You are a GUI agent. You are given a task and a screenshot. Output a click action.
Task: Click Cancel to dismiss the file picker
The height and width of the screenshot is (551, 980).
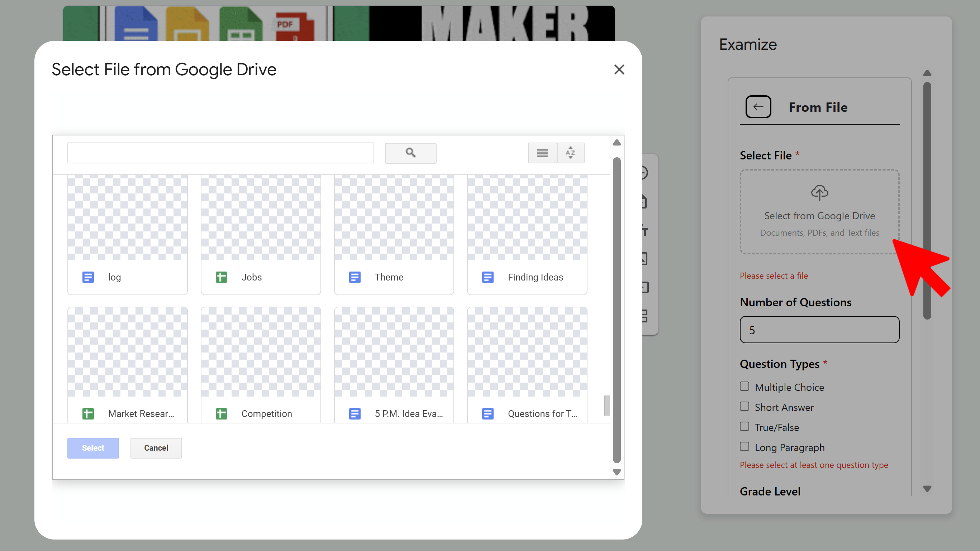point(156,447)
